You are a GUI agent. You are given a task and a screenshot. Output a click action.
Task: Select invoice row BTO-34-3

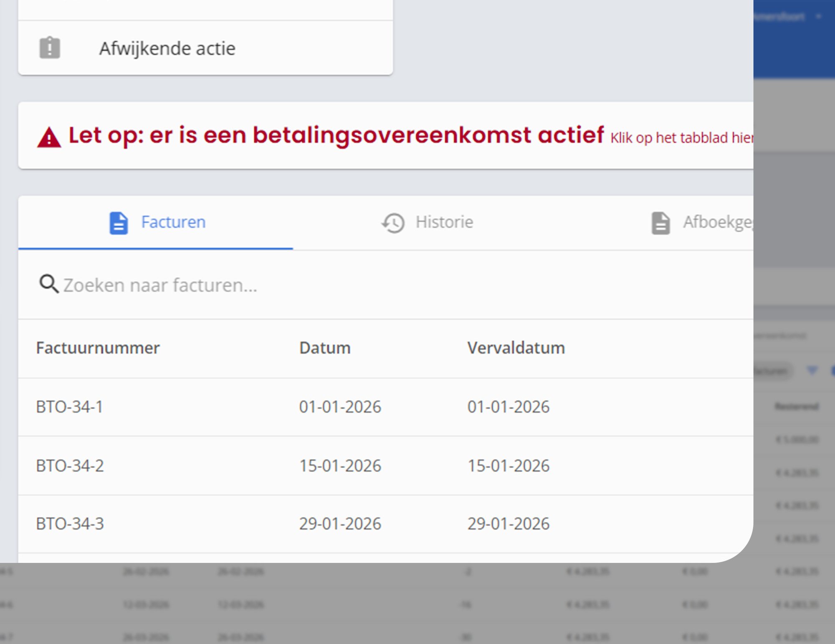click(x=70, y=524)
